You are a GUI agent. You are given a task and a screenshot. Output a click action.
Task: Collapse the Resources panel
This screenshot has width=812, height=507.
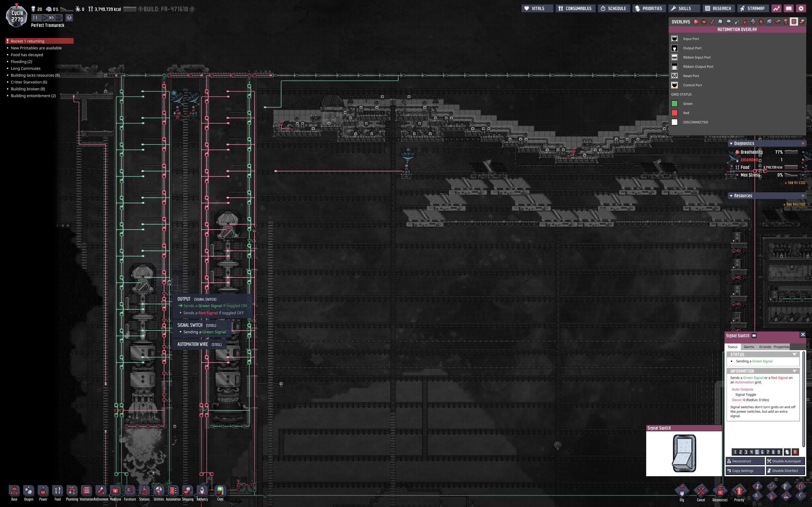[x=731, y=196]
